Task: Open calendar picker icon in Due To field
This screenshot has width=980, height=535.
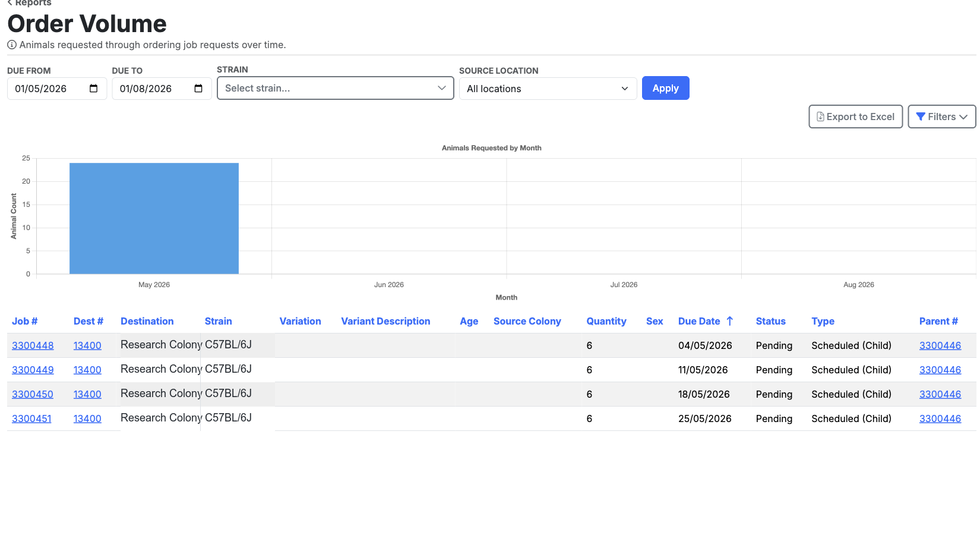Action: click(198, 89)
